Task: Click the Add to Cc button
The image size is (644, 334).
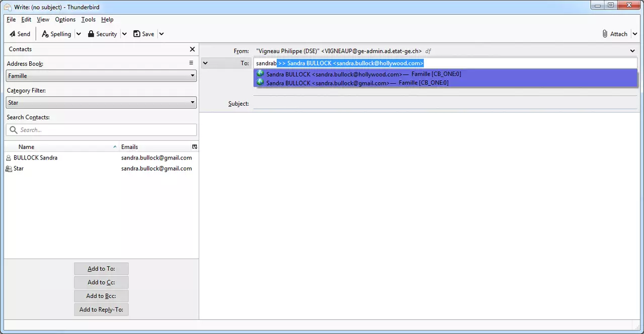Action: pyautogui.click(x=101, y=282)
